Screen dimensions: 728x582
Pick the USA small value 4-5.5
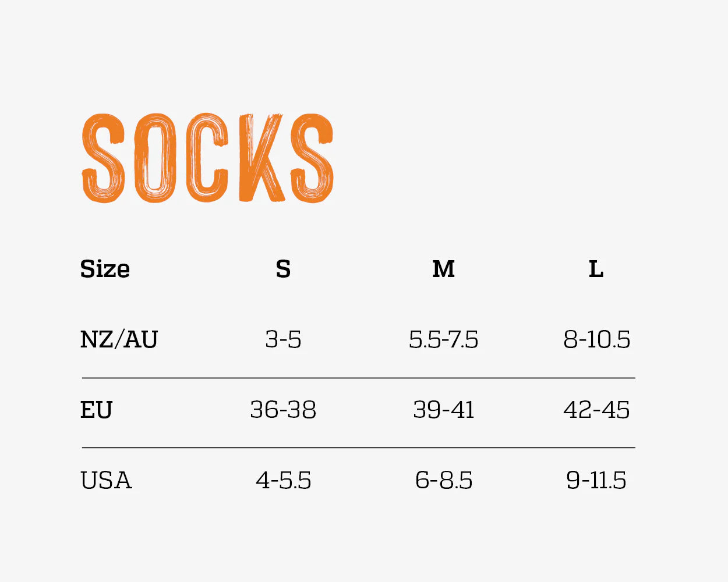[x=283, y=481]
